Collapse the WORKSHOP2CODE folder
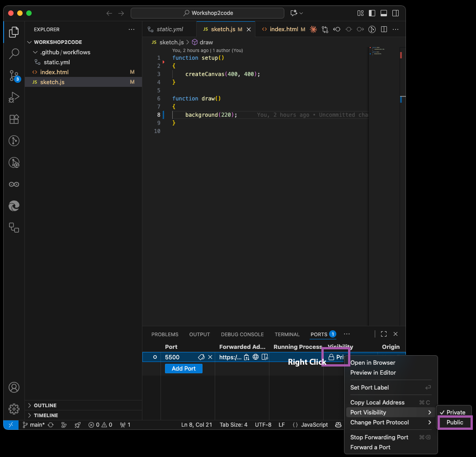 [x=29, y=42]
